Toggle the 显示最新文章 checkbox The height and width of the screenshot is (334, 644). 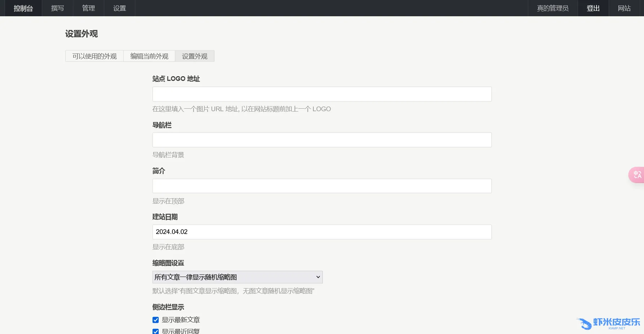click(x=156, y=320)
